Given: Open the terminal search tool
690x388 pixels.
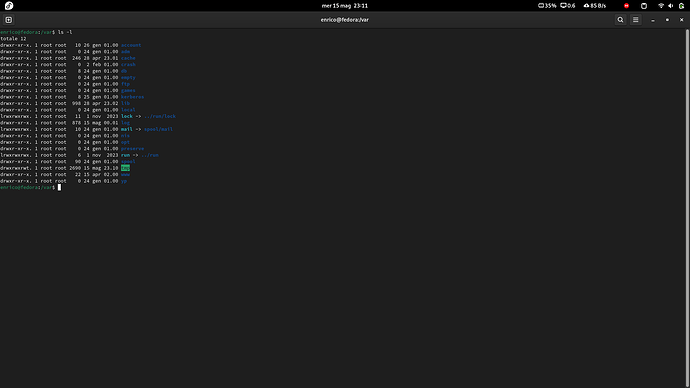Looking at the screenshot, I should click(x=620, y=20).
